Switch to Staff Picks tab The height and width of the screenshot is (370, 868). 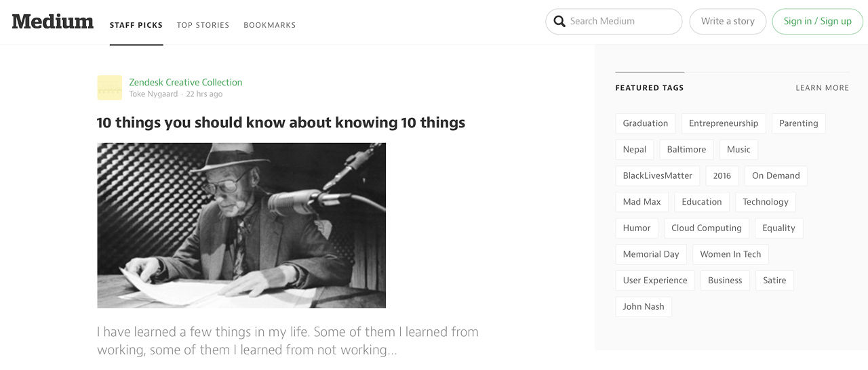point(136,25)
